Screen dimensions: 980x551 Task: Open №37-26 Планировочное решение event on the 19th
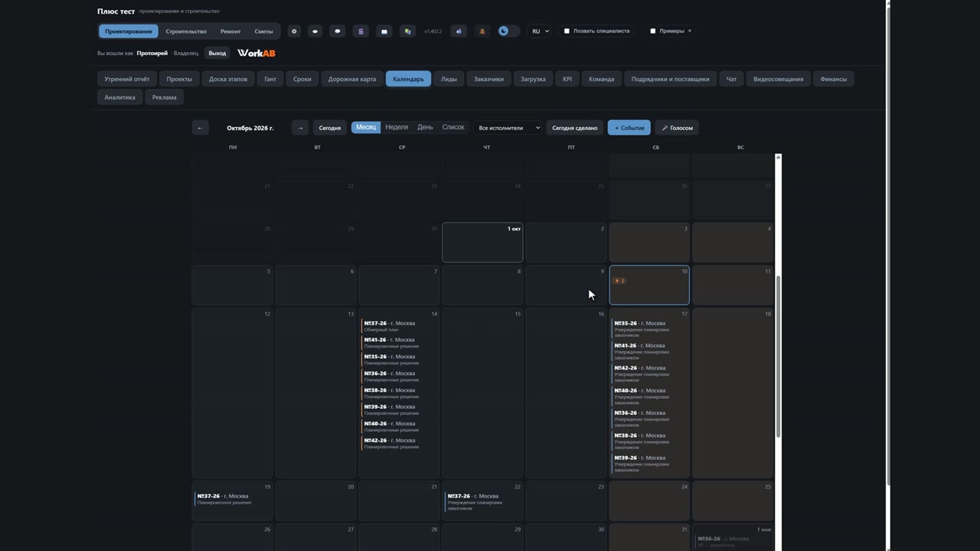tap(233, 499)
